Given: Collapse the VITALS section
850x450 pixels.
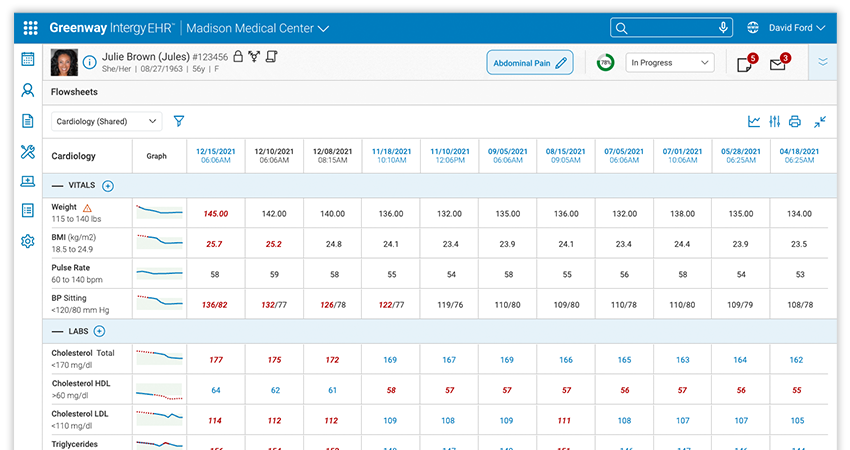Looking at the screenshot, I should 57,186.
